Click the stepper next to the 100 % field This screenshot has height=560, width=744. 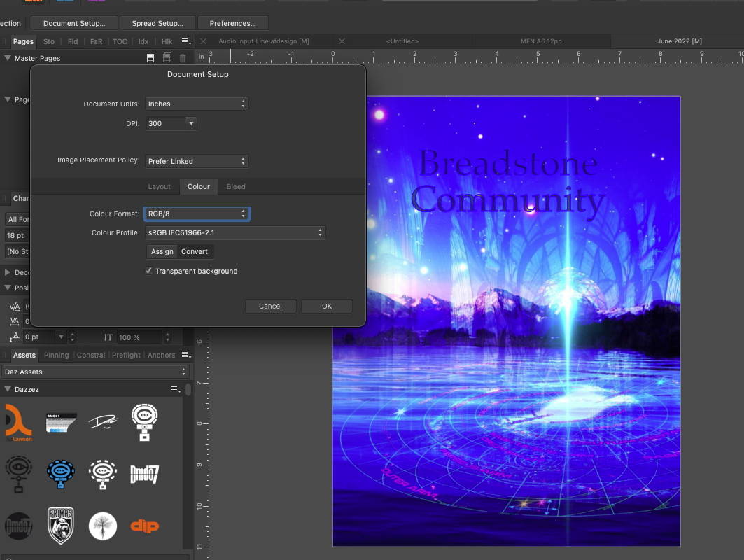point(167,337)
